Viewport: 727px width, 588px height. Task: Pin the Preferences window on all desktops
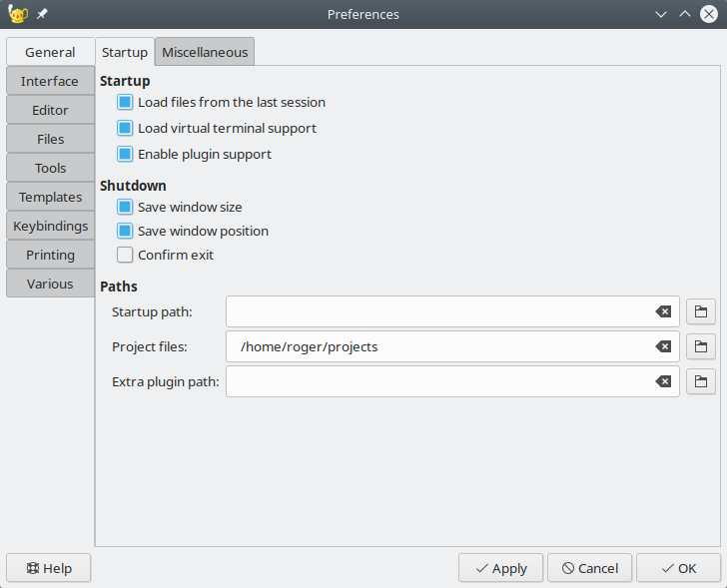(42, 14)
